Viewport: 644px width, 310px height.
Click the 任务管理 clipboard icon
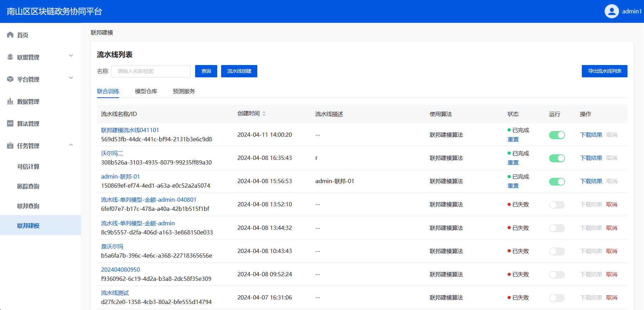pos(10,146)
